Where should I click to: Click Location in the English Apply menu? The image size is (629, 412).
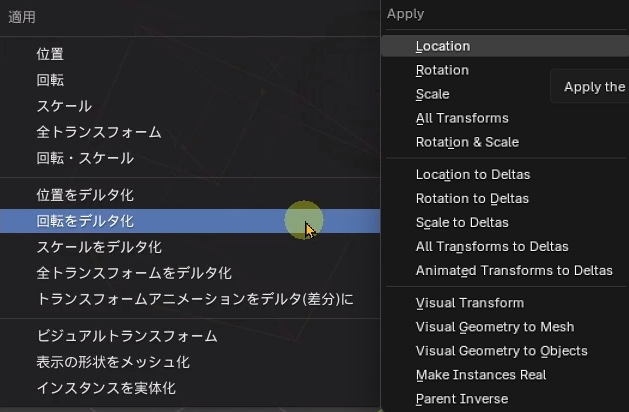coord(442,46)
